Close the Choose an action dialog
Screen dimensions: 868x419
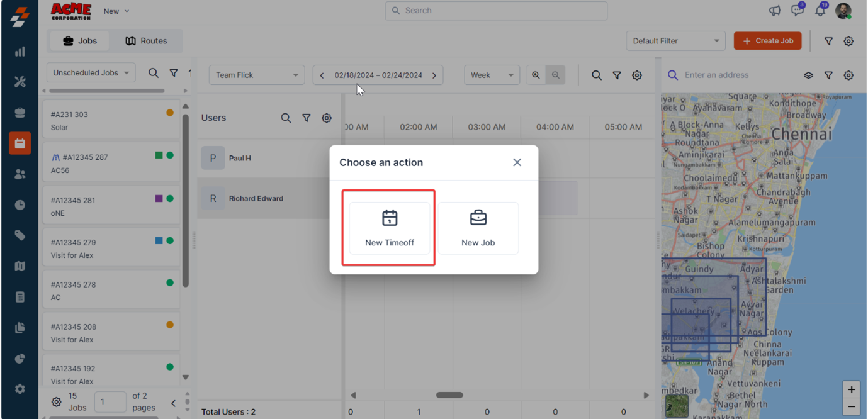pos(517,162)
